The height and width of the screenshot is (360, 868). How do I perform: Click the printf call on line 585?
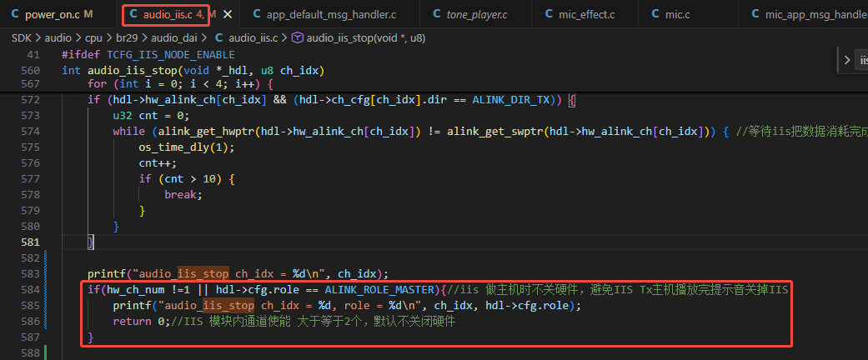coord(348,305)
